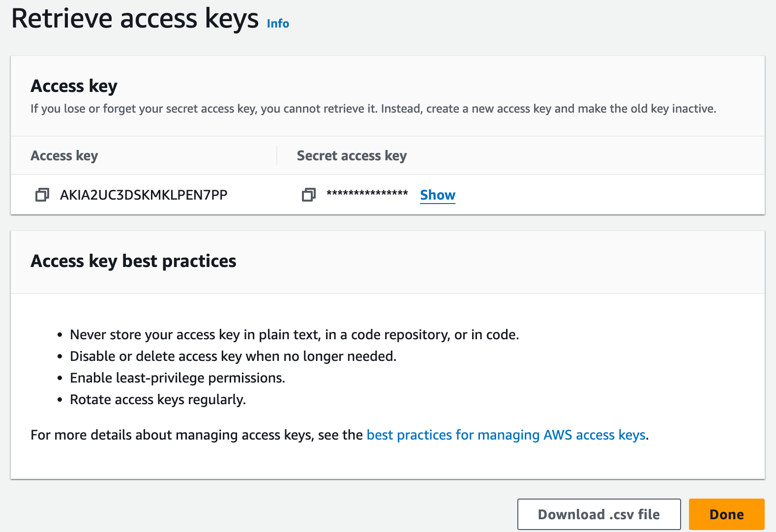Click the Retrieve access keys page title
The image size is (776, 532).
tap(135, 19)
